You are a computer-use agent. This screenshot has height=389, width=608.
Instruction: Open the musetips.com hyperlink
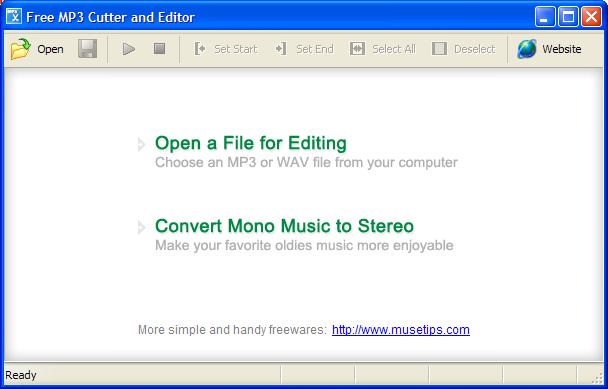coord(401,330)
